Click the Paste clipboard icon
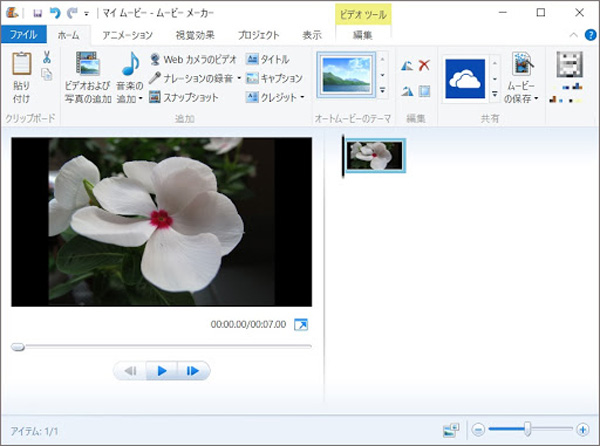 point(21,63)
